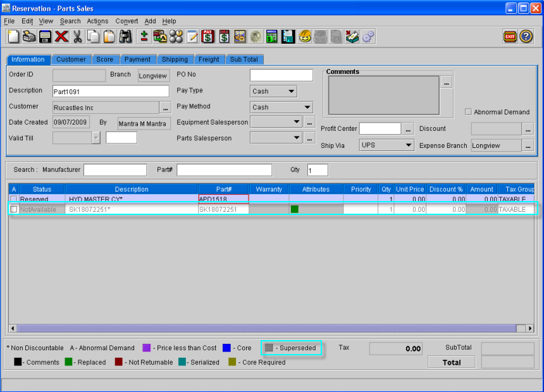This screenshot has height=392, width=544.
Task: Click the Expense Branch ellipsis button
Action: tap(528, 145)
